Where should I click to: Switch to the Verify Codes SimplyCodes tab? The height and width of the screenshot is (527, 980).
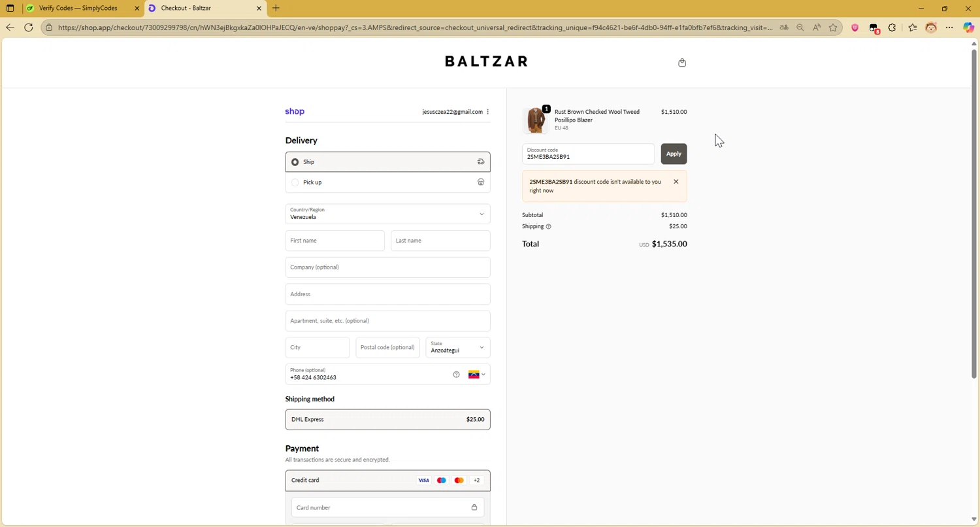click(78, 8)
